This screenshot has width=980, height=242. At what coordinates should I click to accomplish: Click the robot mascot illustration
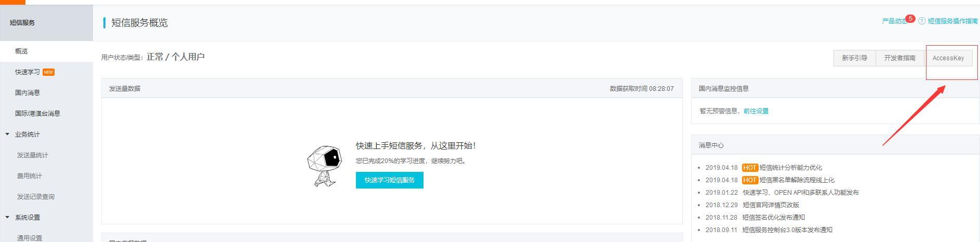tap(324, 166)
